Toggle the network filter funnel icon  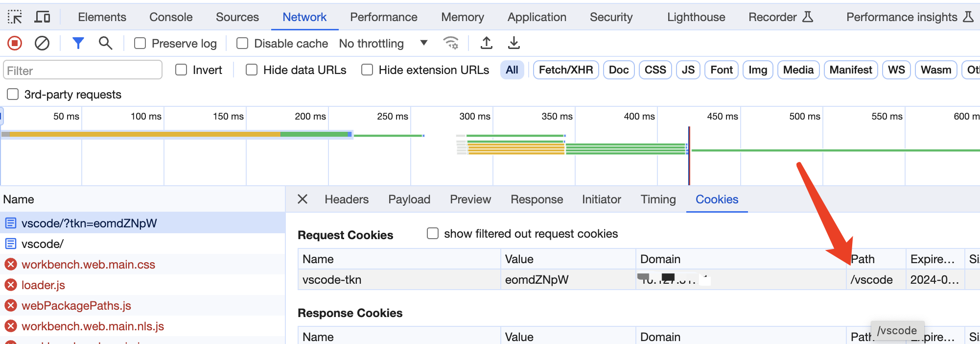click(78, 44)
